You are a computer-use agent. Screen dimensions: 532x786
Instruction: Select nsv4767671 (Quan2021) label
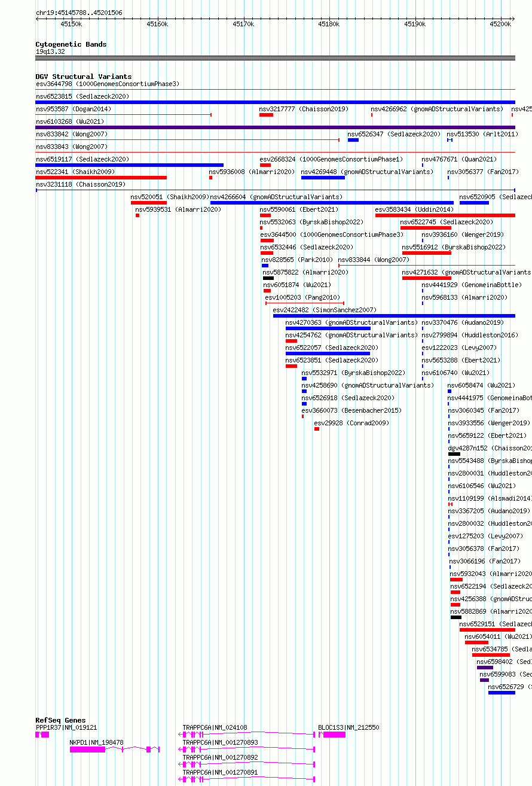tap(459, 159)
